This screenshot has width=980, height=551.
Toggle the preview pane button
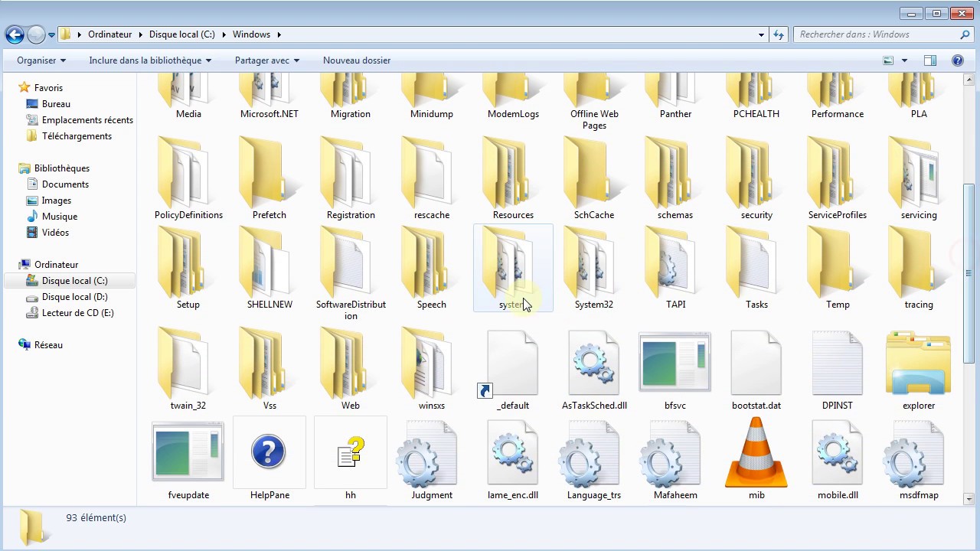tap(929, 60)
